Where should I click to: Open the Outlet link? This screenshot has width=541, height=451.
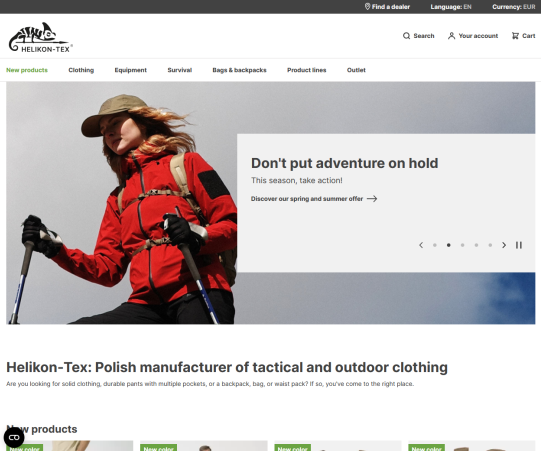(x=356, y=70)
